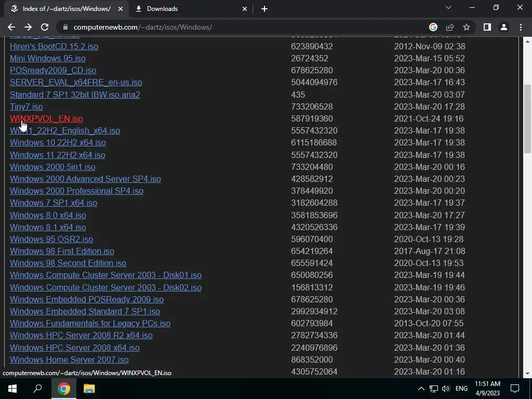Go forward one page in Chrome
Image resolution: width=532 pixels, height=399 pixels.
pyautogui.click(x=28, y=27)
